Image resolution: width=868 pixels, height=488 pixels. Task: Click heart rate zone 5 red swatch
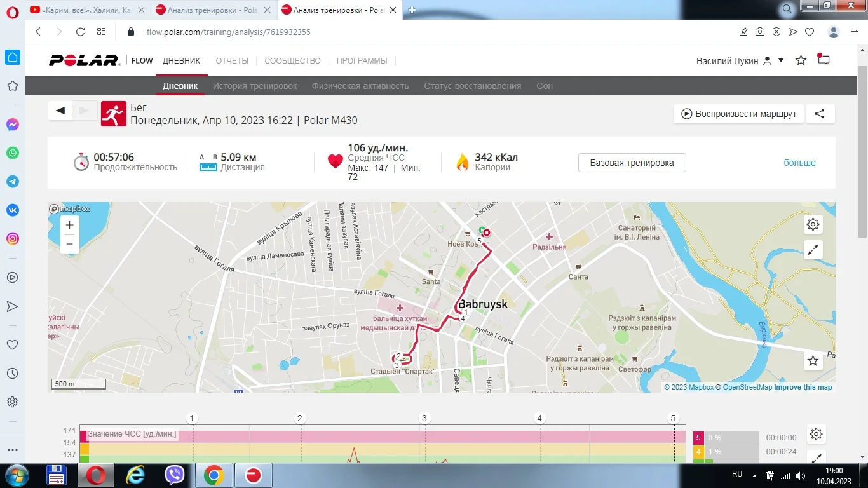coord(698,438)
